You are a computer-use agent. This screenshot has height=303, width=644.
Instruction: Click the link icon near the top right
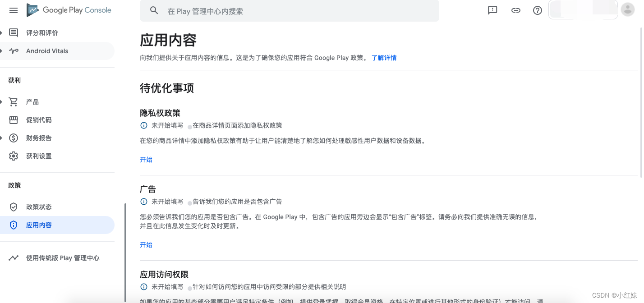point(515,10)
